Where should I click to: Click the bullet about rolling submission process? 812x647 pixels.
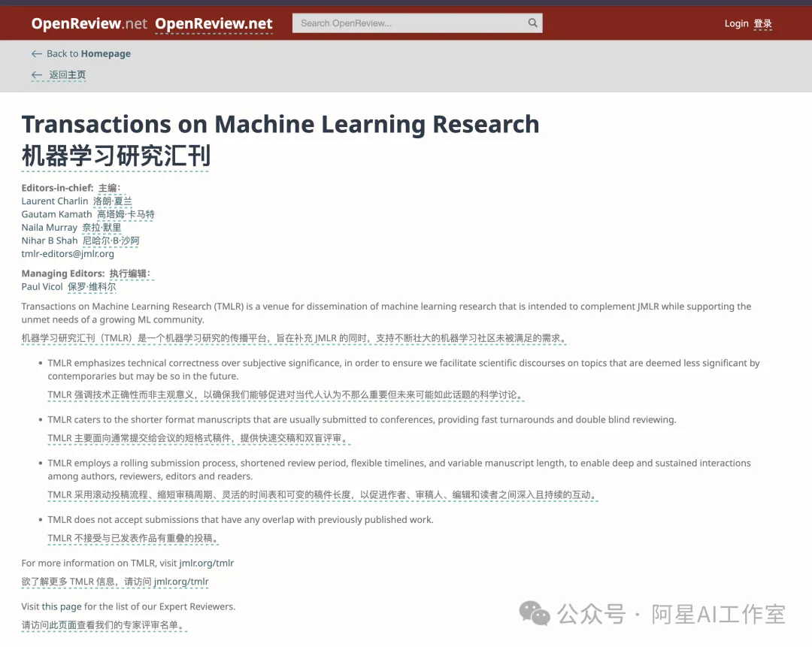(399, 470)
